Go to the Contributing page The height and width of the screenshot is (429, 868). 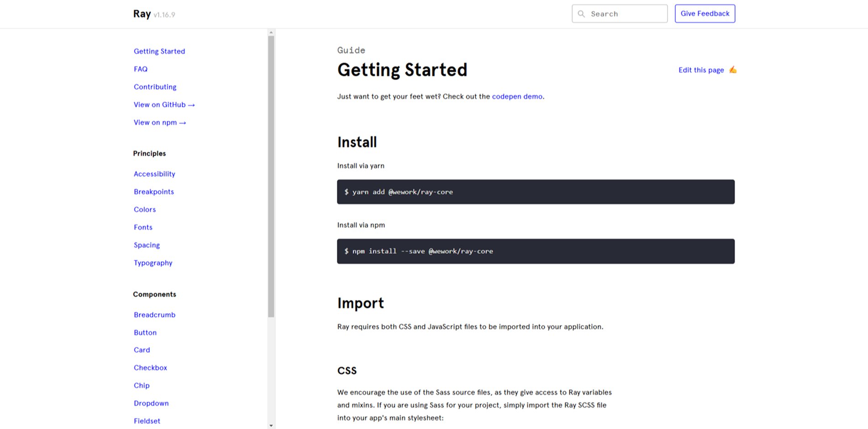point(155,87)
